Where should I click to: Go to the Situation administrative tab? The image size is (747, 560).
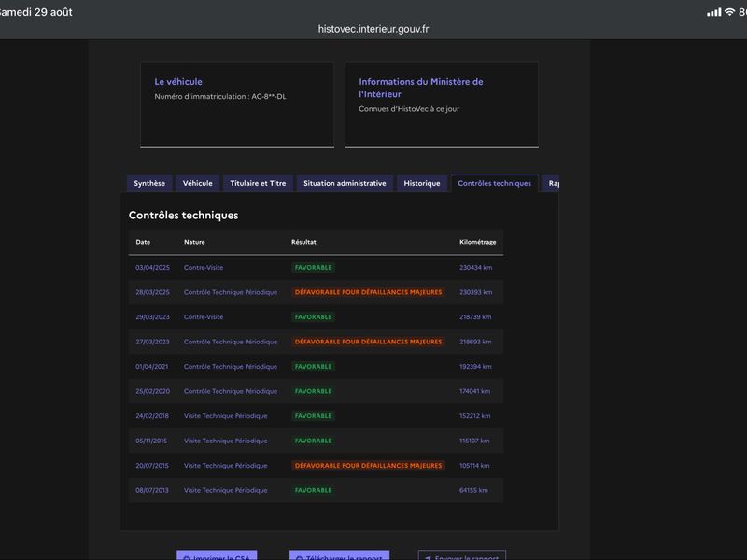[x=345, y=183]
